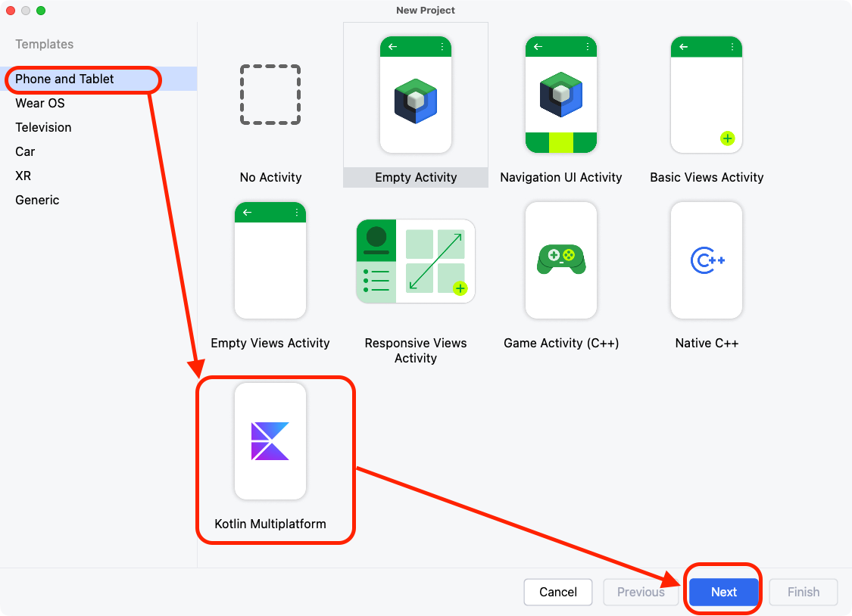Select the Generic templates category
This screenshot has height=616, width=852.
coord(37,200)
